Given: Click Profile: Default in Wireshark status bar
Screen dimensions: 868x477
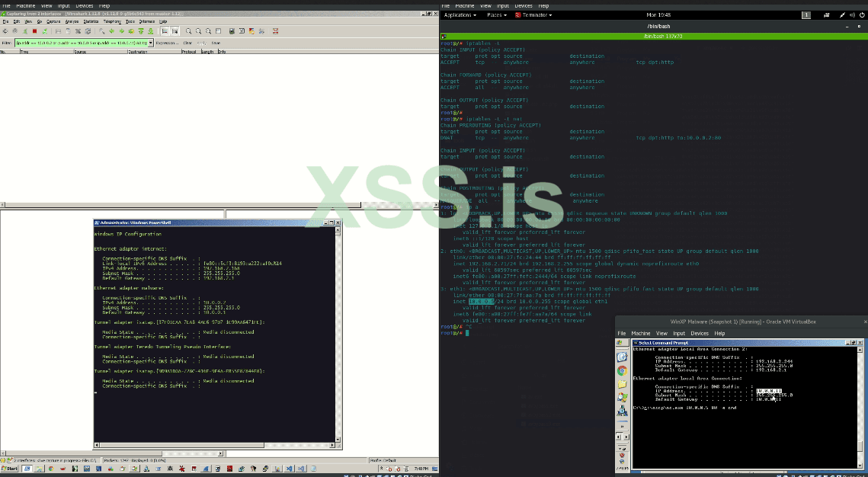Looking at the screenshot, I should [383, 460].
